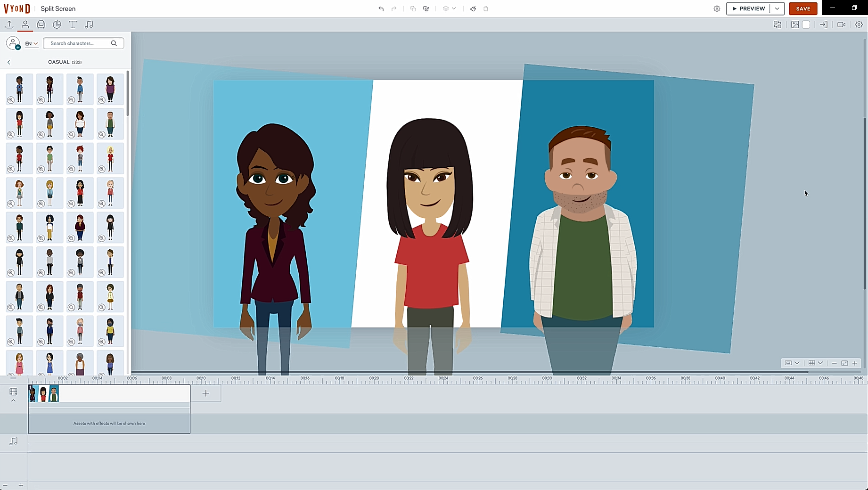Open the Upload assets panel
The width and height of the screenshot is (868, 490).
[x=9, y=24]
